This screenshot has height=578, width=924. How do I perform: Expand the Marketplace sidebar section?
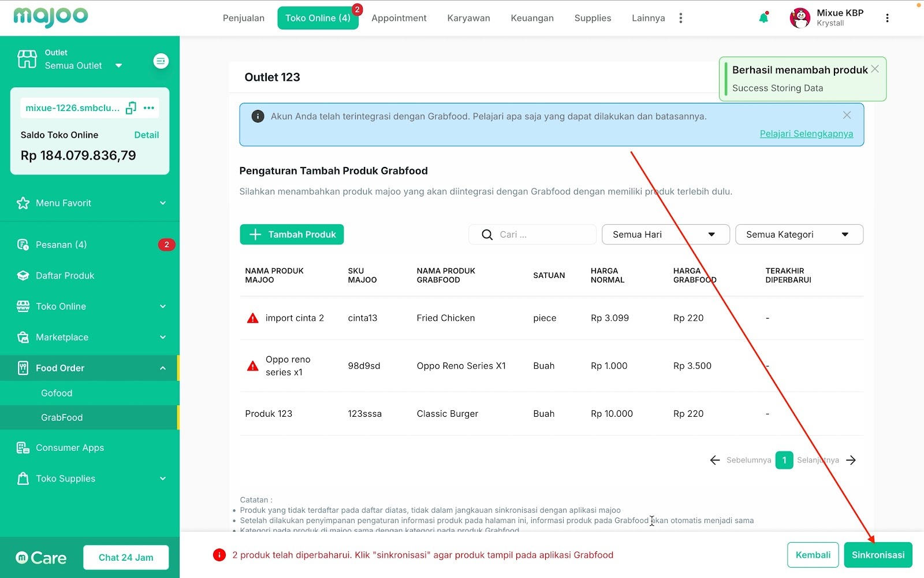[x=163, y=338]
